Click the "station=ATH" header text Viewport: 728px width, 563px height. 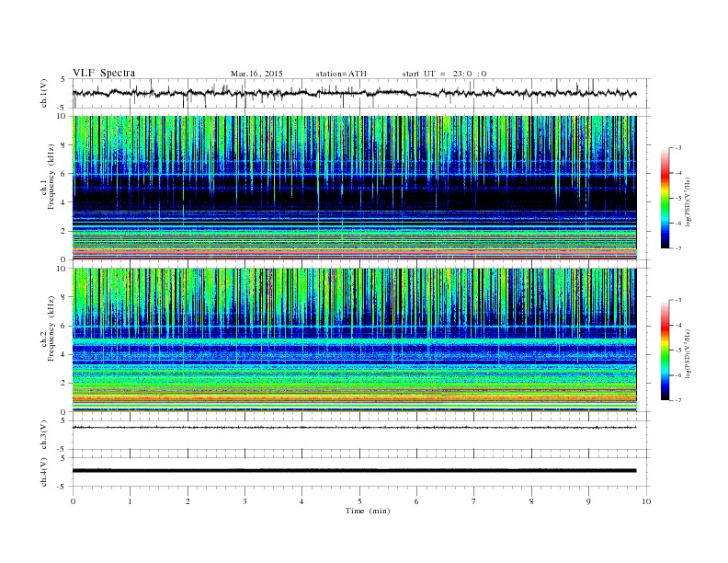coord(341,74)
